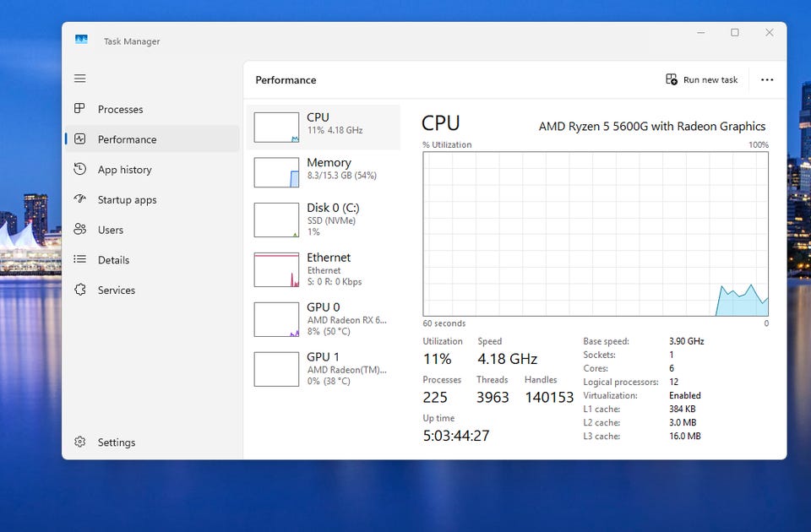
Task: Select the Memory 8.3/15.3 GB entry
Action: (324, 172)
